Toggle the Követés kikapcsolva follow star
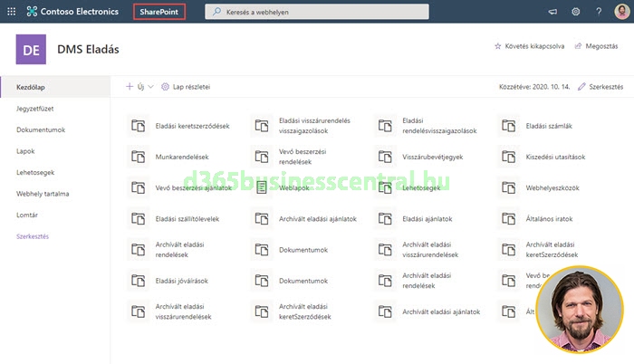This screenshot has width=634, height=364. (x=497, y=45)
